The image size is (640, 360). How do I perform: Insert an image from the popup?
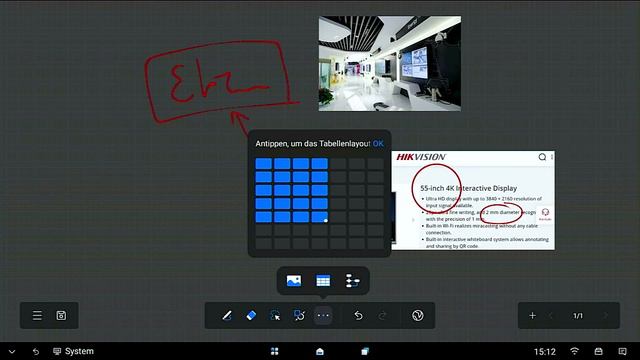pyautogui.click(x=294, y=281)
